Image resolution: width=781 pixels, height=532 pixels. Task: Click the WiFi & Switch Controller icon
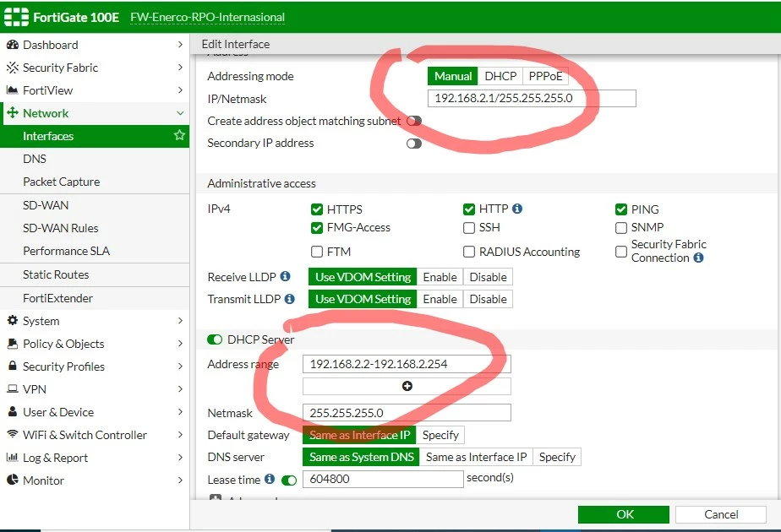(13, 434)
